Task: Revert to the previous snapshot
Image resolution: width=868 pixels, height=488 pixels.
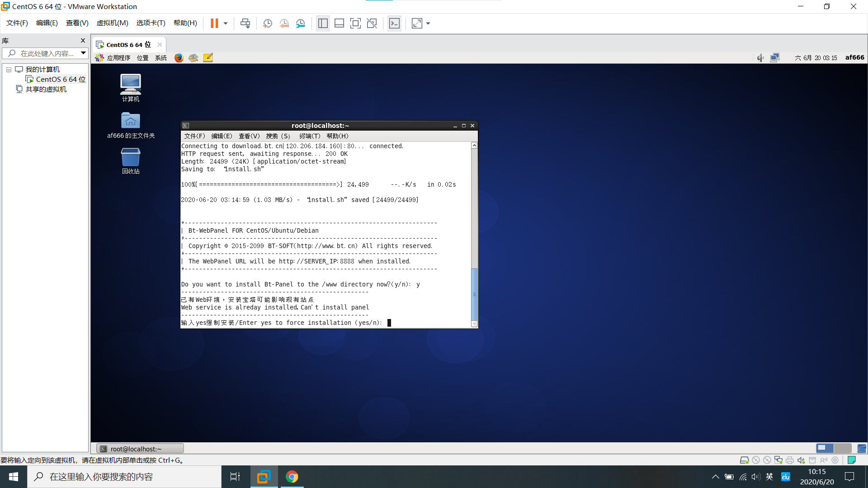Action: [284, 23]
